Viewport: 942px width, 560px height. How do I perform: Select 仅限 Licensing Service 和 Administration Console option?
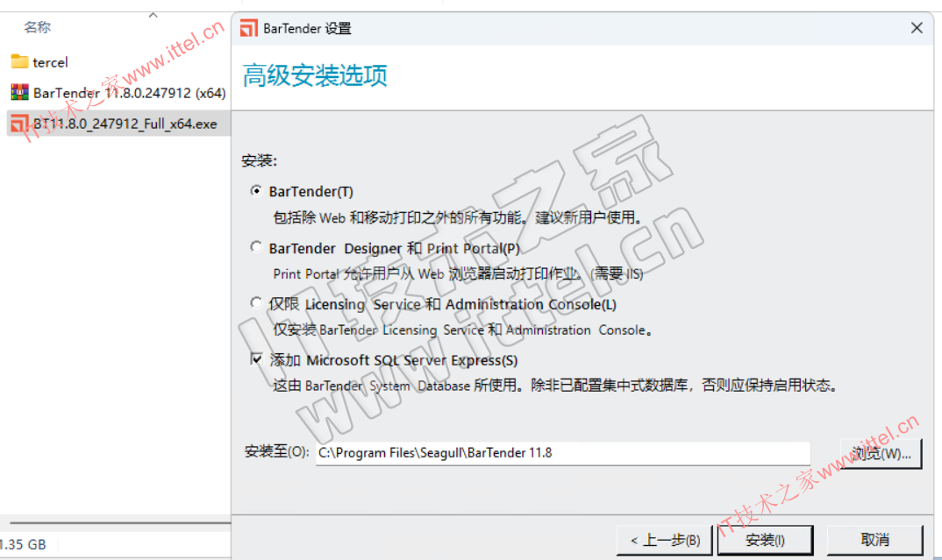[x=256, y=303]
